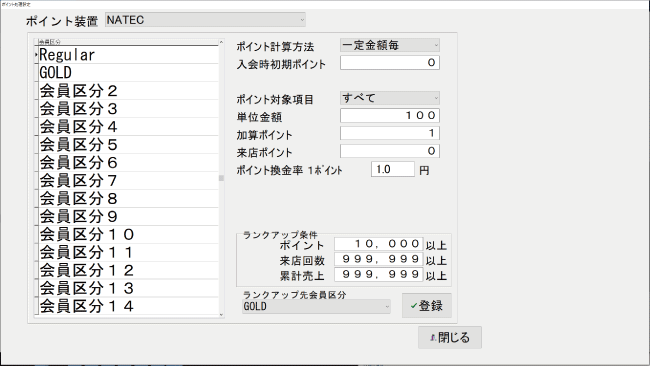Click the 来店回数 999,999 field
The image size is (650, 366).
(x=378, y=259)
